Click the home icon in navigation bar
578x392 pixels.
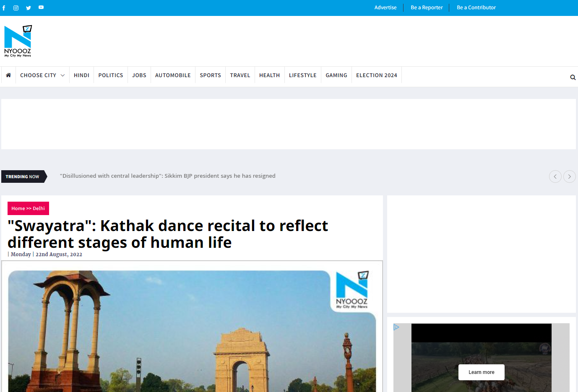[8, 75]
